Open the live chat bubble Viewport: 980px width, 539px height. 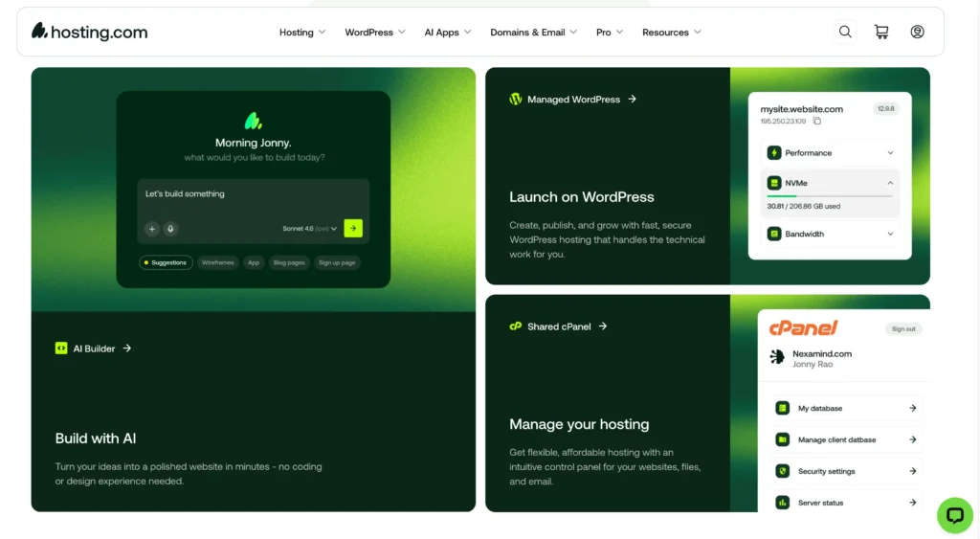[x=954, y=515]
